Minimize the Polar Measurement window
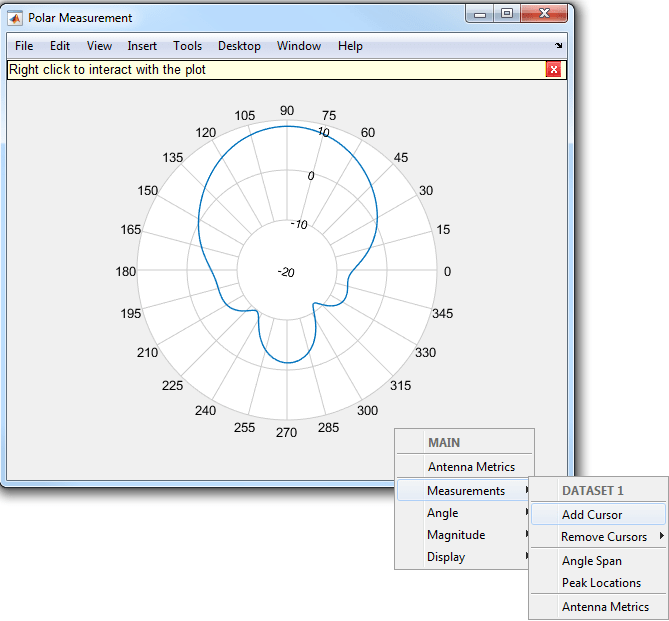The image size is (669, 621). point(480,14)
